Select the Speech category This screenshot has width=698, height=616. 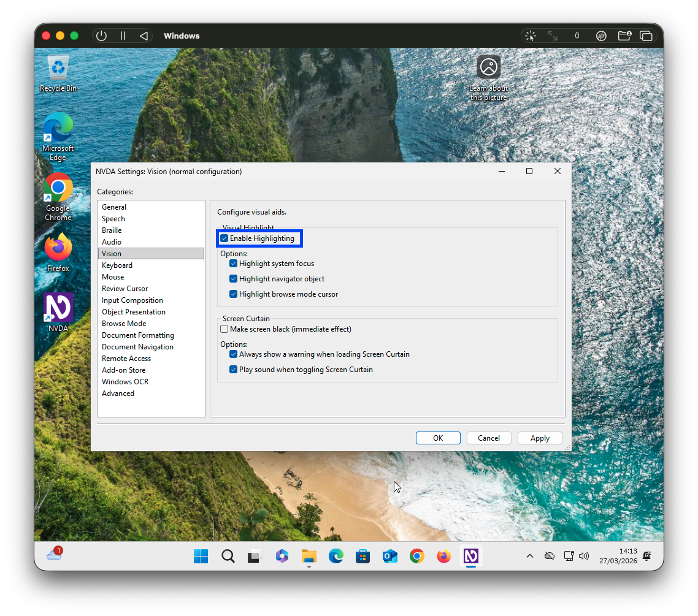click(113, 218)
